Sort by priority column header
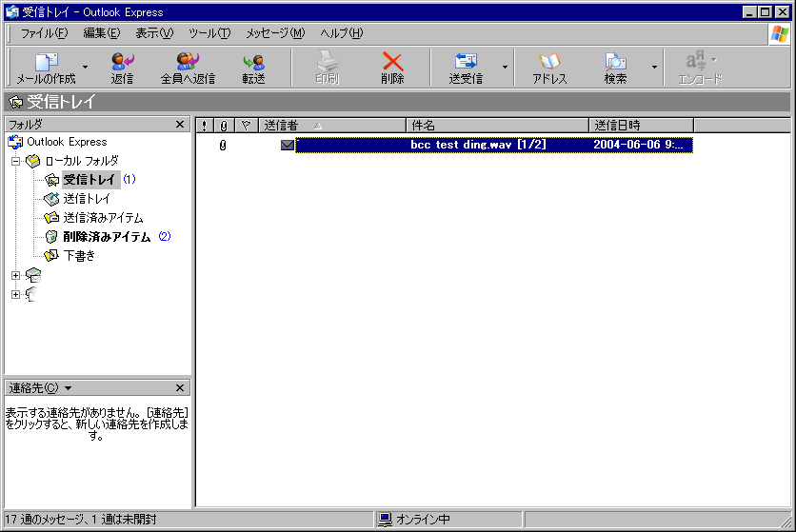 204,126
